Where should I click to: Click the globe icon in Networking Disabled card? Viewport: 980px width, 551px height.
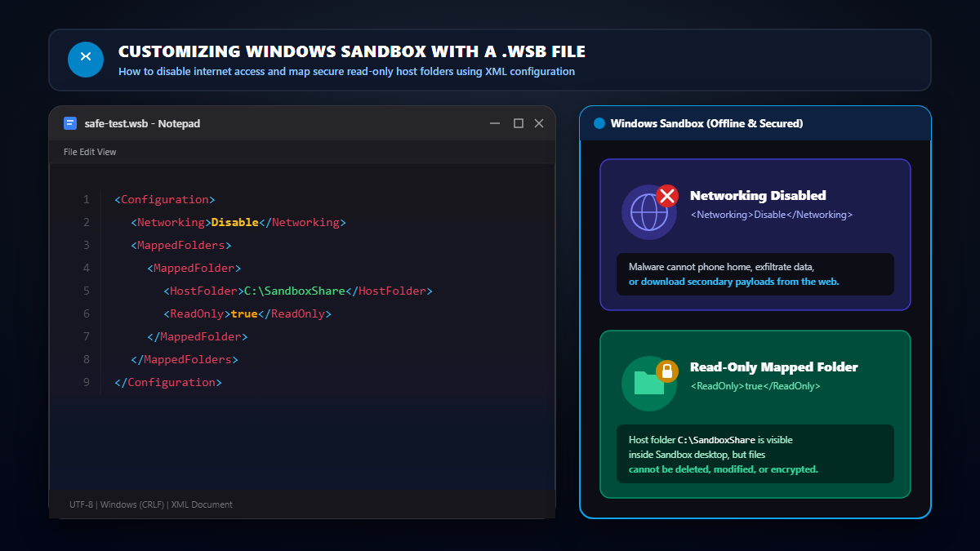click(649, 212)
